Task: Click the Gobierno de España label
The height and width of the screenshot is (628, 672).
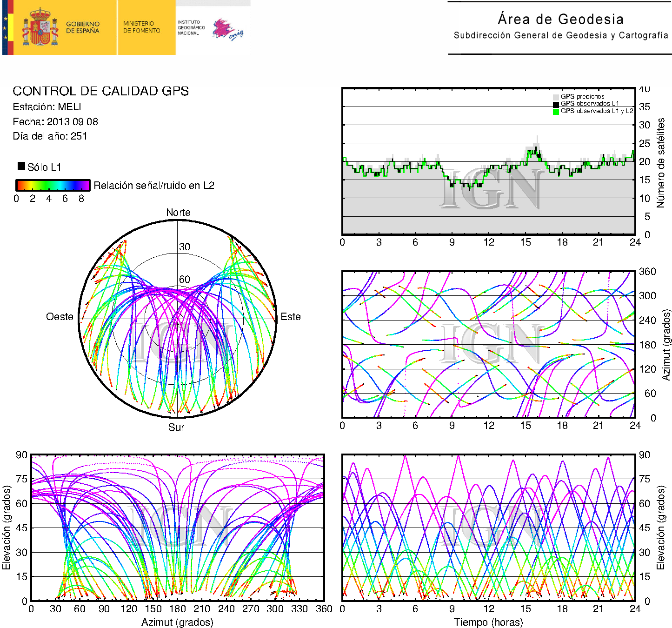Action: tap(83, 27)
